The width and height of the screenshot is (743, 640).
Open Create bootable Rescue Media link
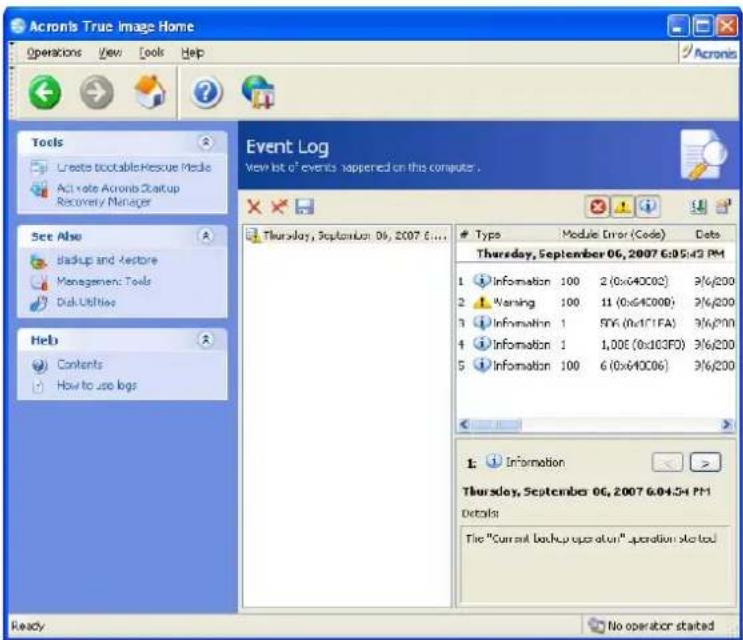134,167
